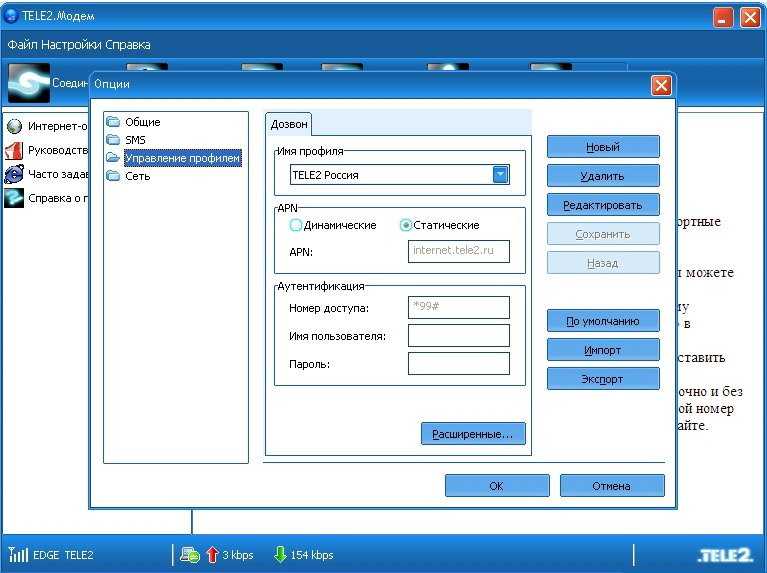
Task: Open the Общие folder icon
Action: point(113,121)
